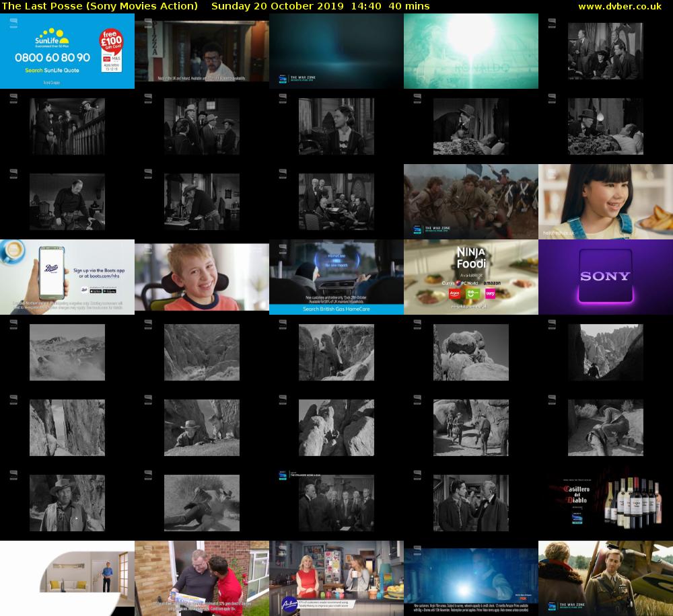Screen dimensions: 673x616
Task: Open the pizza shop man with glasses thumbnail
Action: click(x=202, y=51)
